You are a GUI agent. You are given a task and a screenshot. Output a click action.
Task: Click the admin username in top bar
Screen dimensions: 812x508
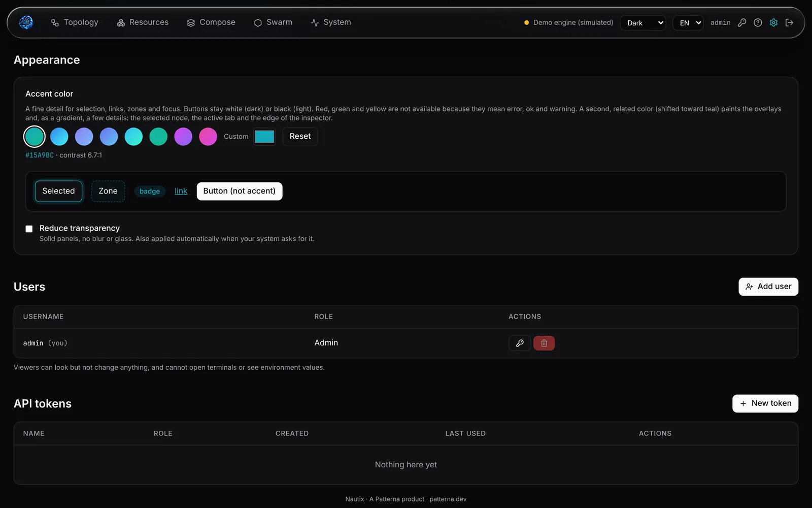[721, 22]
